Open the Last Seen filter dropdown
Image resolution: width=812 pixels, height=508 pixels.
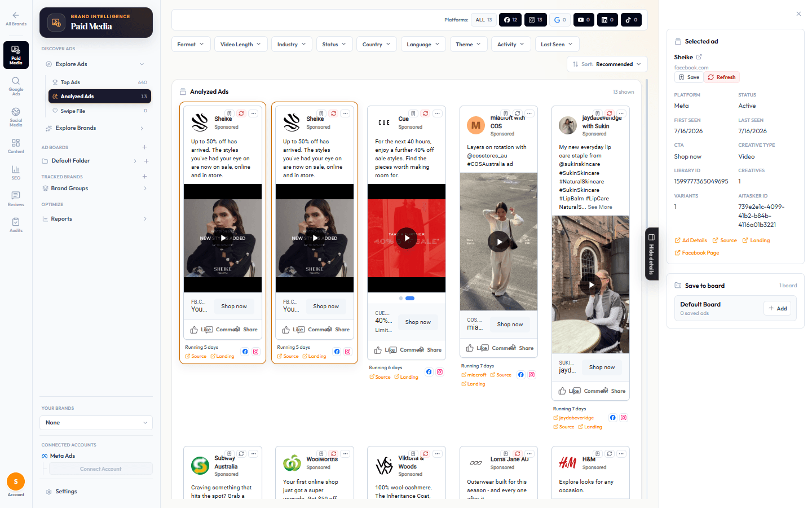point(557,44)
